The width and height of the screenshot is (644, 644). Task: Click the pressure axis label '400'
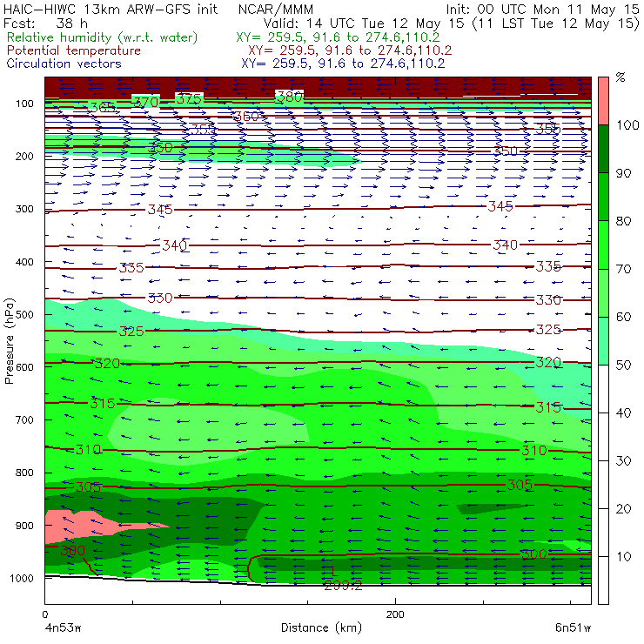click(x=24, y=262)
